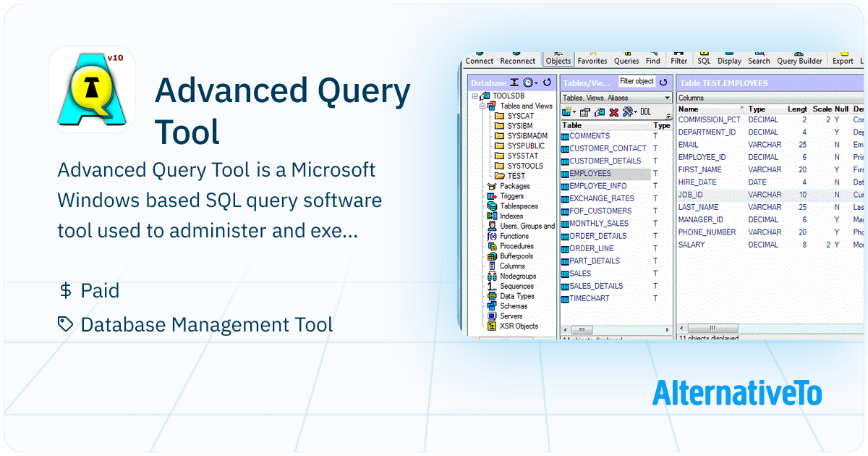Open the Objects toolbar button
Screen dimensions: 868x456
558,60
